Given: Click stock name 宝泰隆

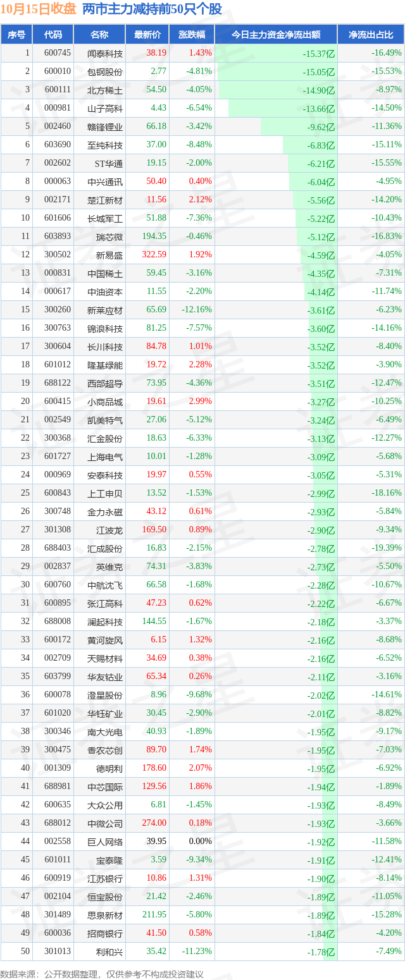Looking at the screenshot, I should coord(109,860).
